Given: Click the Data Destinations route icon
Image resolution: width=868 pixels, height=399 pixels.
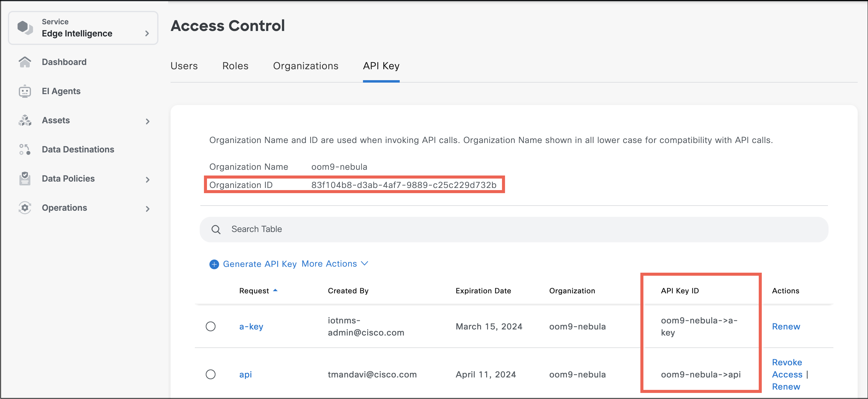Looking at the screenshot, I should (x=25, y=150).
